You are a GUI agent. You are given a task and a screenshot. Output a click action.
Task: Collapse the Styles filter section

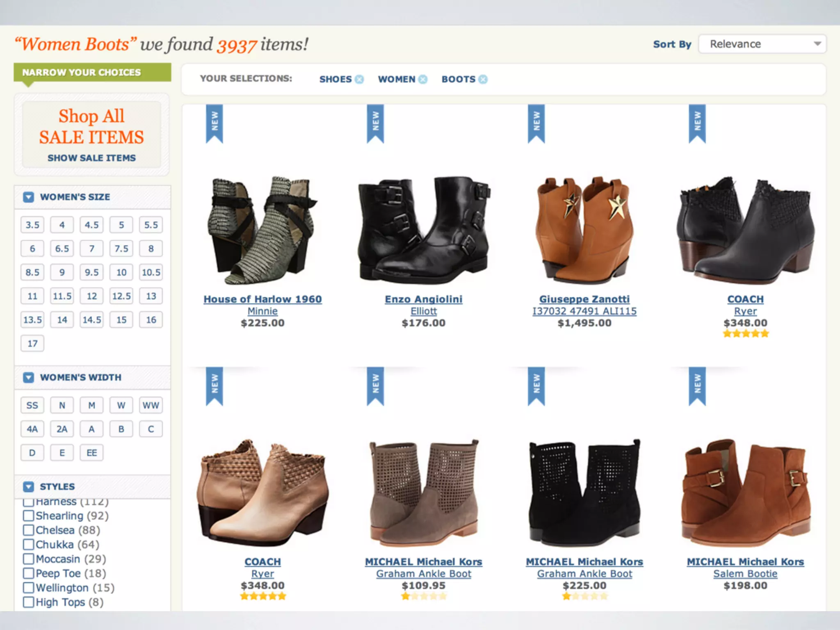(x=28, y=486)
